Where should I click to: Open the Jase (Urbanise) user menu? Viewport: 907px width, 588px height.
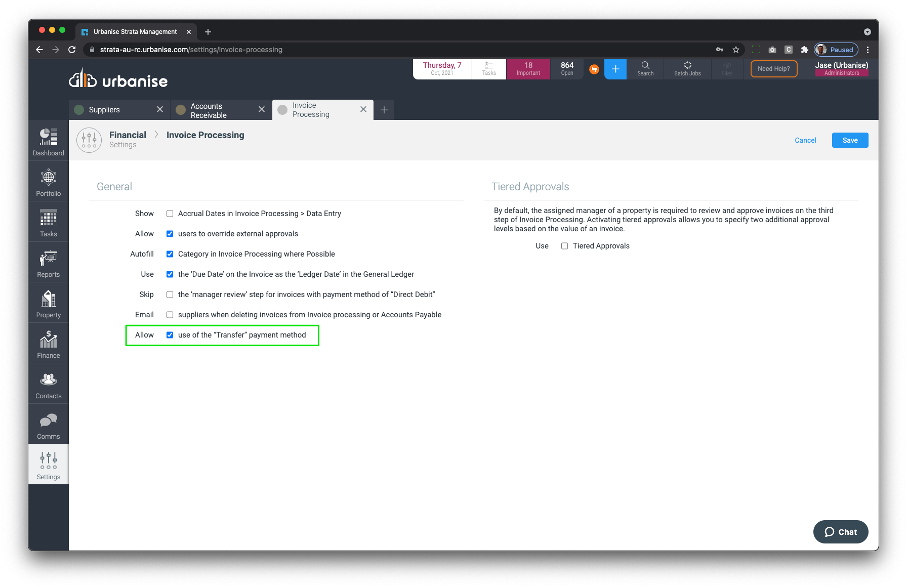tap(841, 69)
